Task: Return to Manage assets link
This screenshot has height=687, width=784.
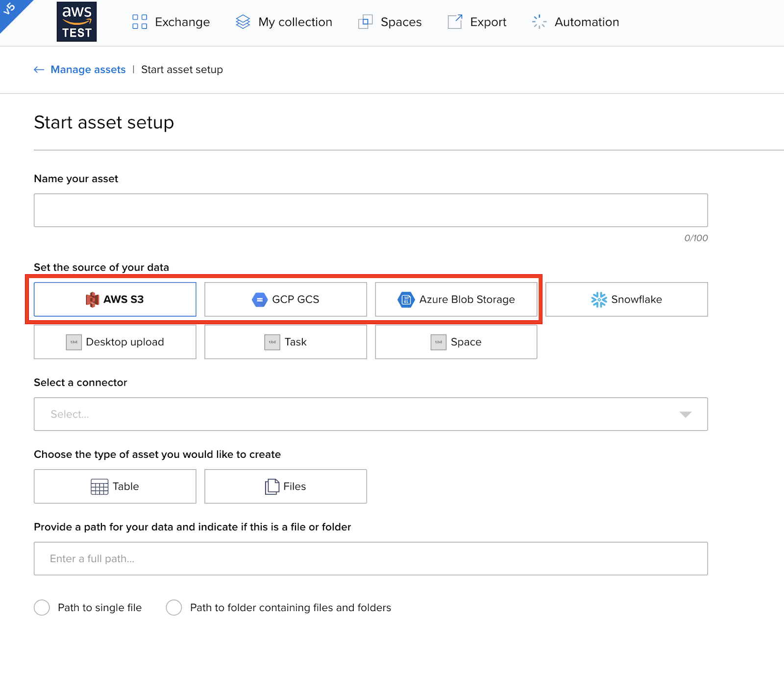Action: 88,70
